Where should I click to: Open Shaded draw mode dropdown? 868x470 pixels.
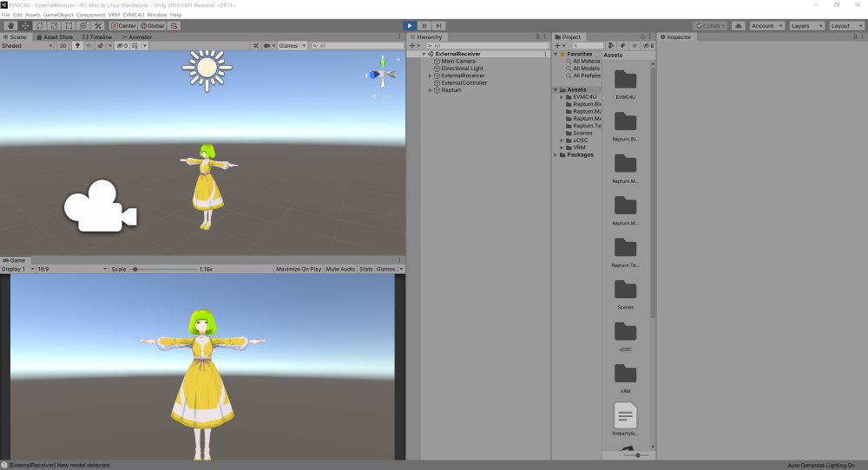27,45
